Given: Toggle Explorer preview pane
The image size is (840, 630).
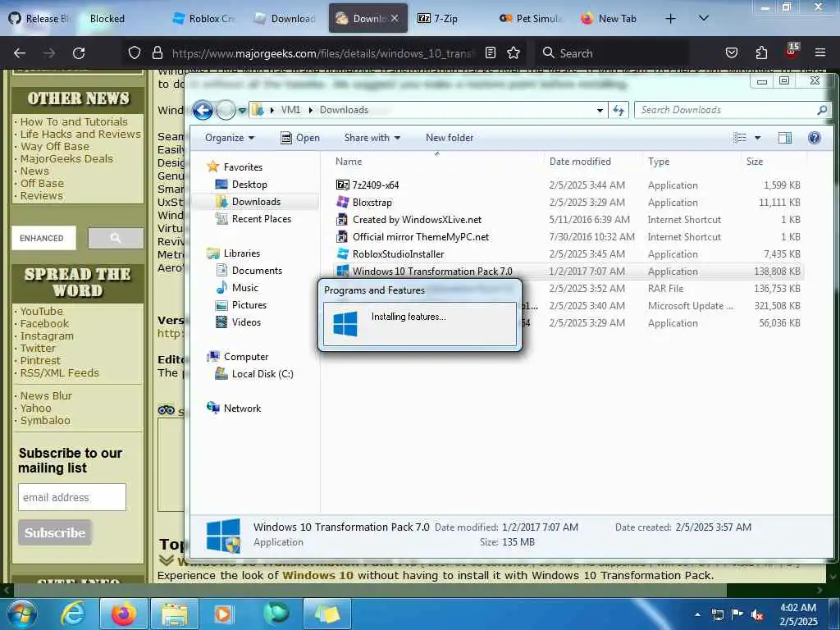Looking at the screenshot, I should pyautogui.click(x=785, y=138).
